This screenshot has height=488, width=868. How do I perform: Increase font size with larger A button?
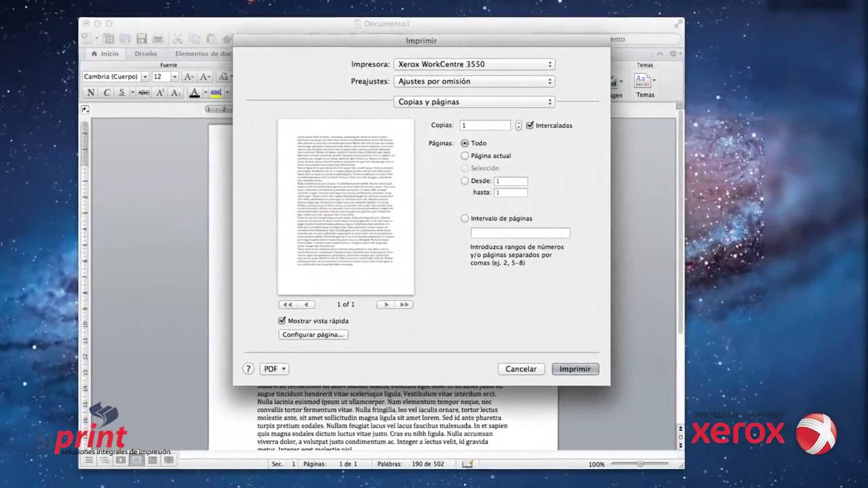click(x=189, y=77)
